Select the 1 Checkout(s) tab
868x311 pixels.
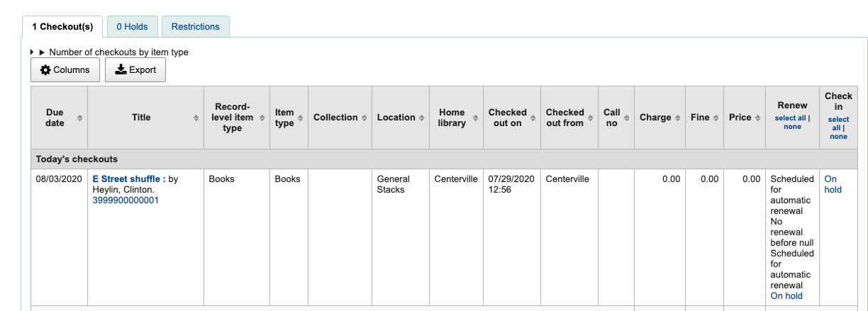tap(62, 27)
